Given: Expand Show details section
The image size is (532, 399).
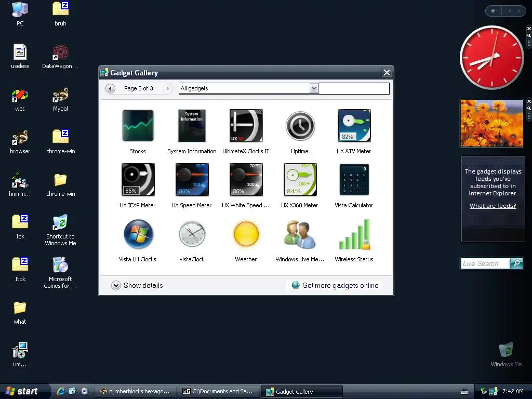Looking at the screenshot, I should 137,285.
